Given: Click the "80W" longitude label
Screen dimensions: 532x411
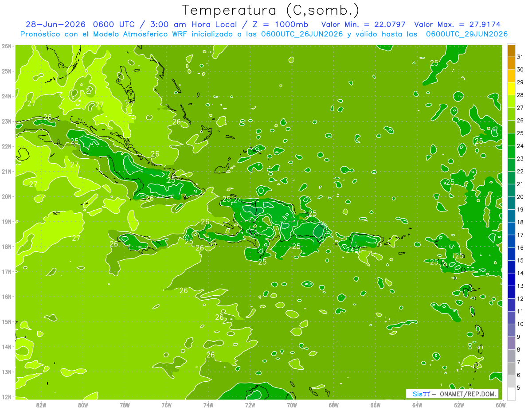Looking at the screenshot, I should coord(83,404).
